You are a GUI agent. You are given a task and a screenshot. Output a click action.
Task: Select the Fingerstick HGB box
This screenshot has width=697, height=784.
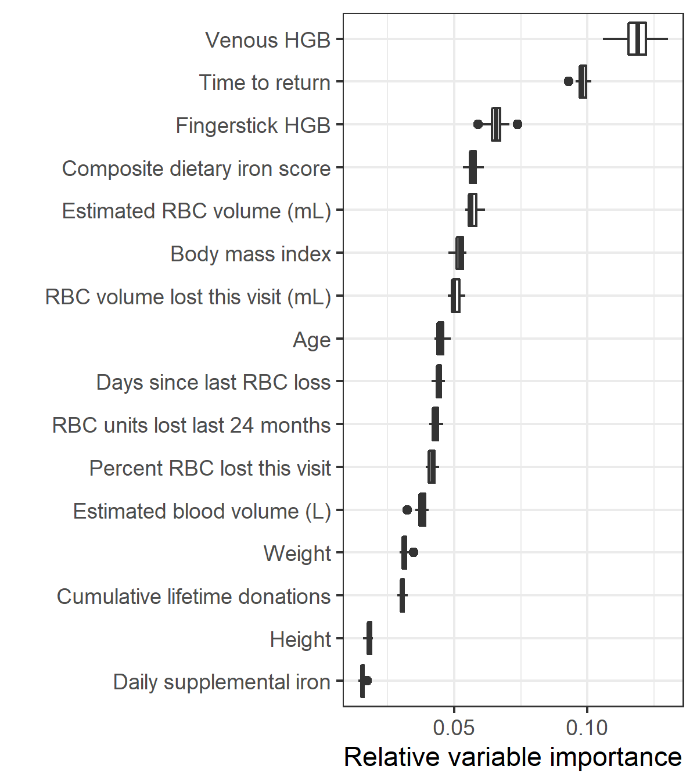495,124
